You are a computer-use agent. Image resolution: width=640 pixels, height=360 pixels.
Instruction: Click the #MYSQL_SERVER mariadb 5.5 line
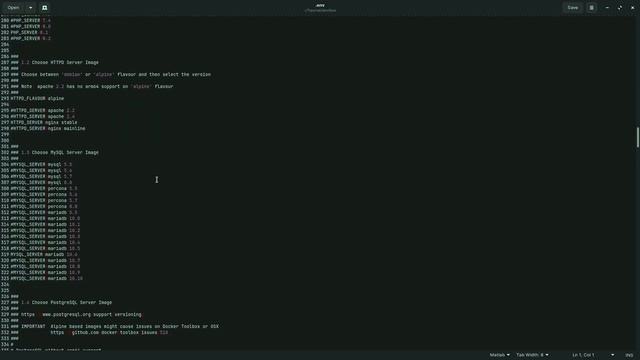tap(44, 212)
